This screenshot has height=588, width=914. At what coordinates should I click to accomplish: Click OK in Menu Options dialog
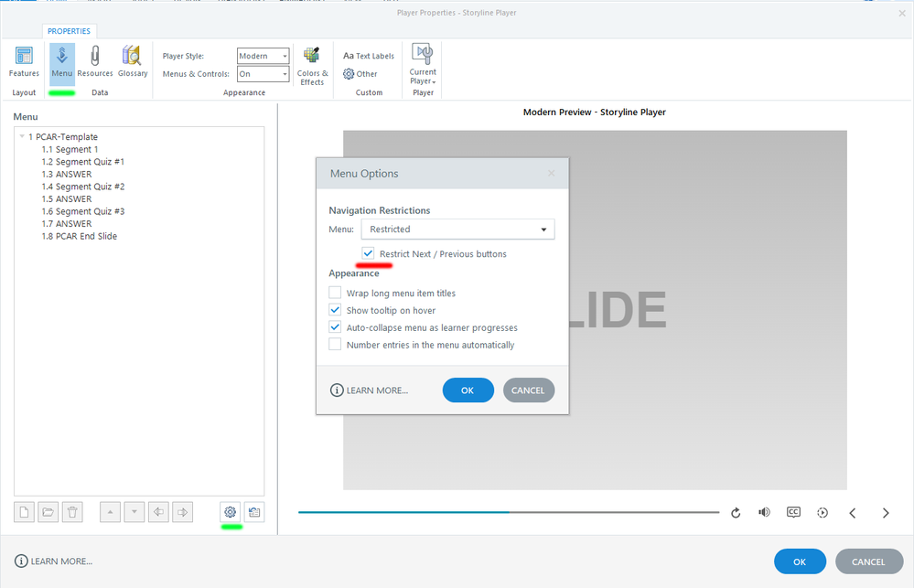(x=468, y=390)
